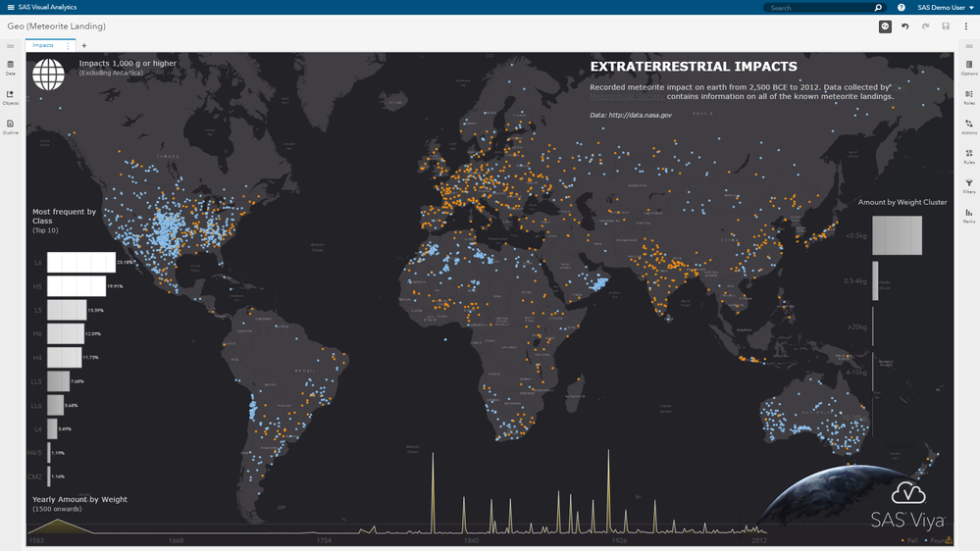980x551 pixels.
Task: Click the tall spike before 1840 on timeline
Action: pos(433,492)
